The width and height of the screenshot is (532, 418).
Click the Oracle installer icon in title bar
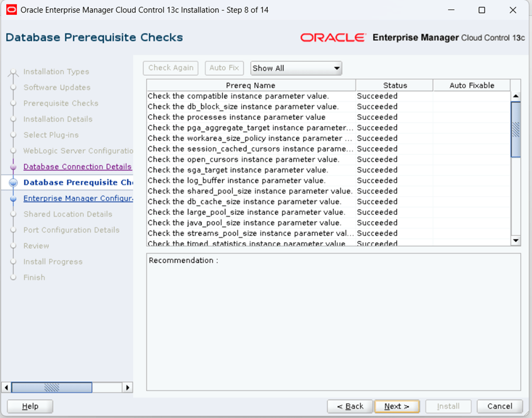11,10
